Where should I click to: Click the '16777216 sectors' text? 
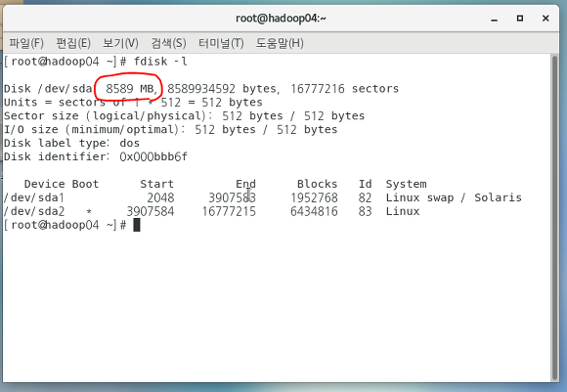pos(345,89)
